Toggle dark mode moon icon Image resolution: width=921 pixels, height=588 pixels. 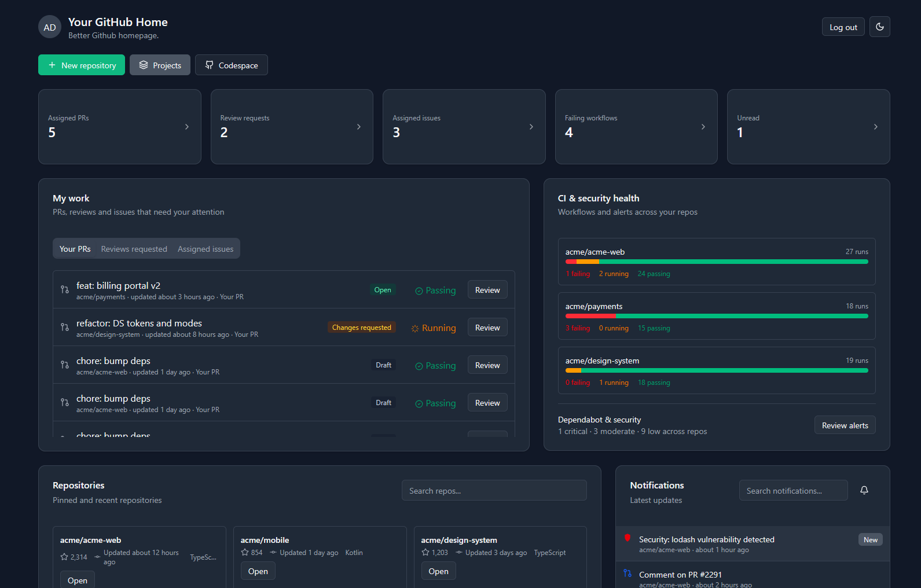879,27
